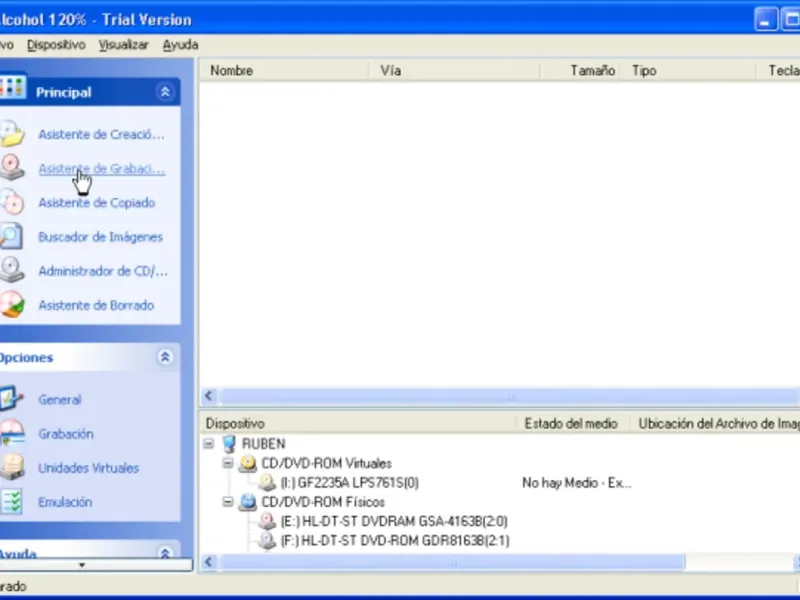800x600 pixels.
Task: Launch the Asistente de Borrado link
Action: tap(96, 305)
